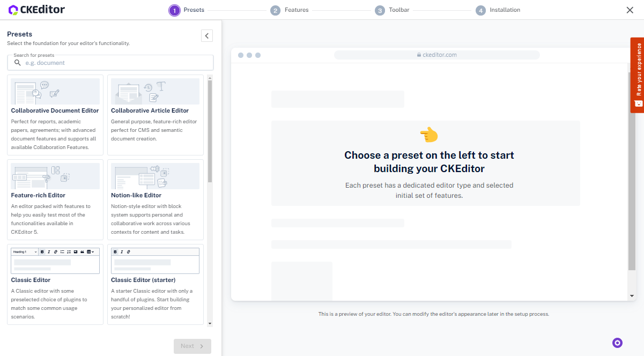Choose the Classic Editor (starter) title
The width and height of the screenshot is (644, 356).
click(143, 280)
